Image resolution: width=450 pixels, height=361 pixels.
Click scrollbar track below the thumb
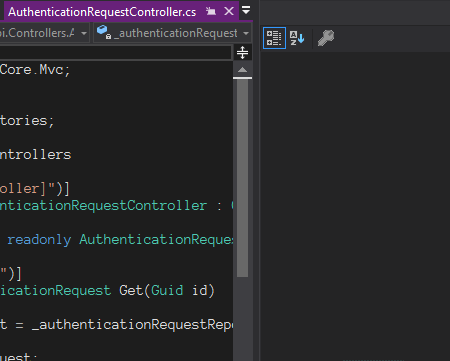point(242,318)
